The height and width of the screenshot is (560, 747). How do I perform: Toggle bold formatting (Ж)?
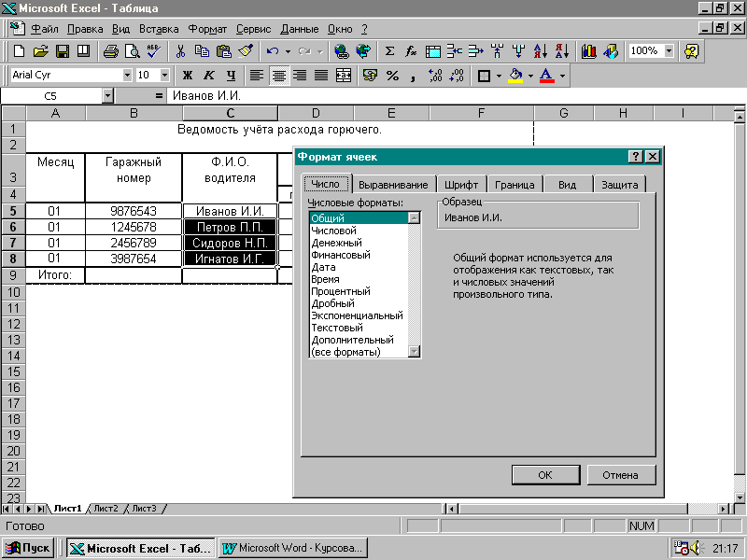click(188, 75)
